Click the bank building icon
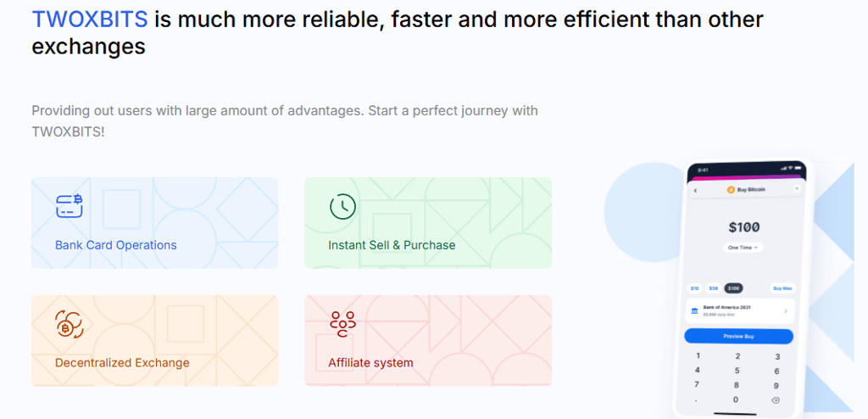The image size is (868, 419). [696, 311]
